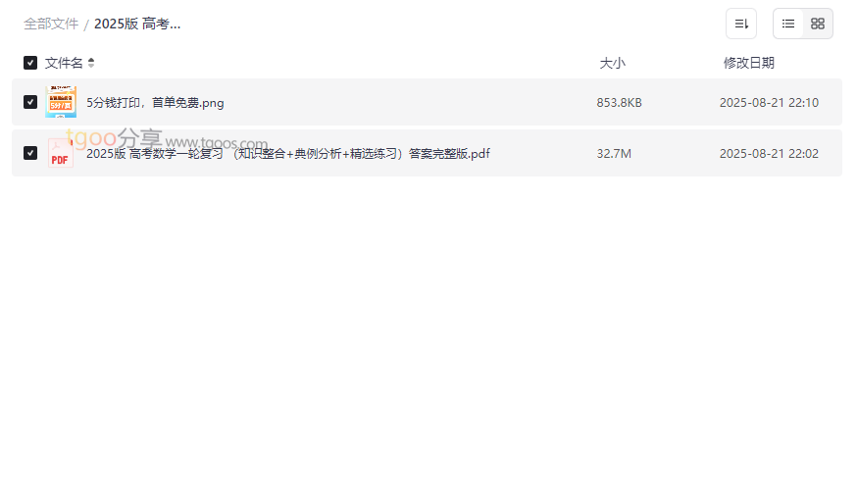Open the PNG image thumbnail preview
The width and height of the screenshot is (857, 504).
[x=61, y=102]
